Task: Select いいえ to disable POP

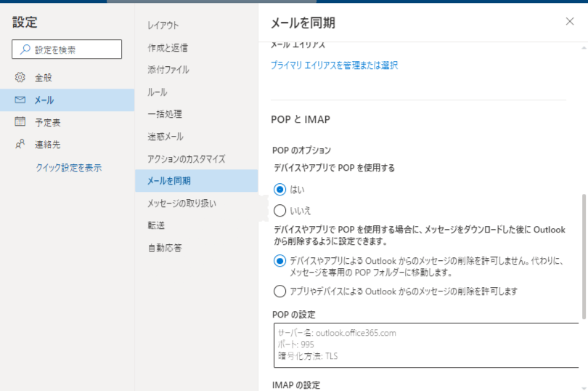Action: (280, 211)
